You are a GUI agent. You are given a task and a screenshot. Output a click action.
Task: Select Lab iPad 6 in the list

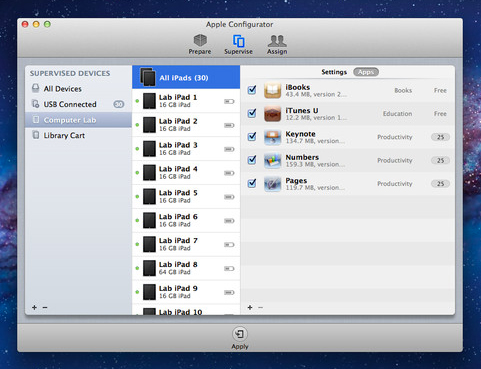tap(186, 221)
